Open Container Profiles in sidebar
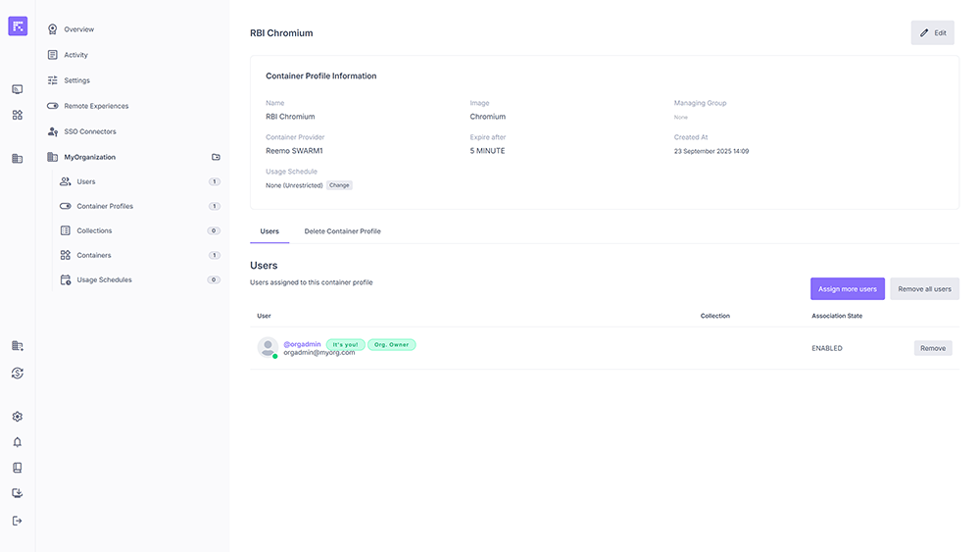The height and width of the screenshot is (552, 980). tap(105, 206)
